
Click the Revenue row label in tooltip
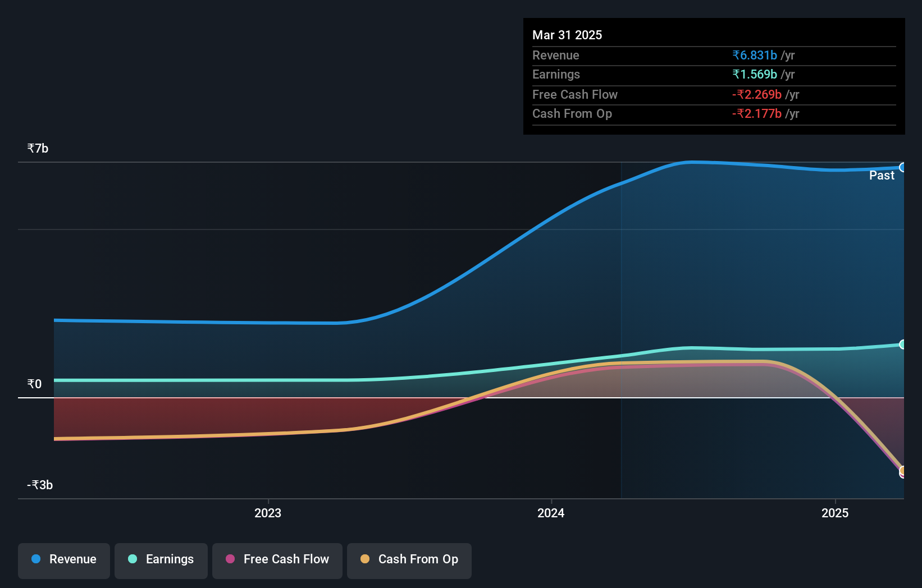[x=555, y=56]
